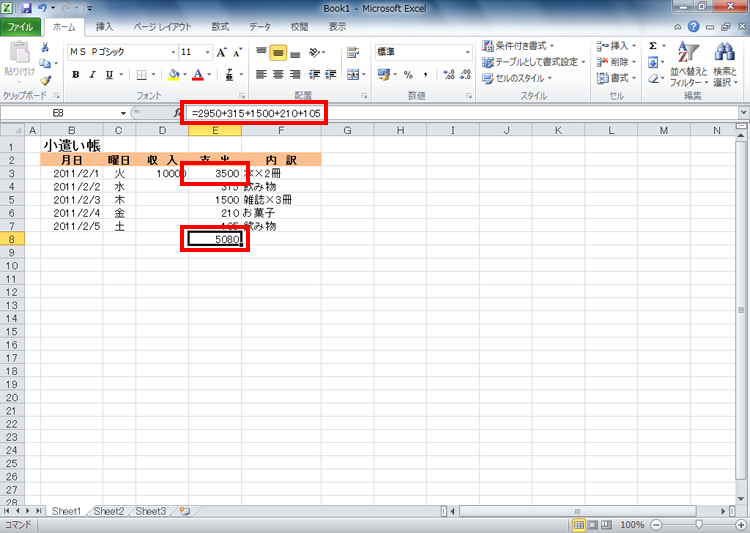Switch to the 校閲 tab
The image size is (750, 533).
299,27
